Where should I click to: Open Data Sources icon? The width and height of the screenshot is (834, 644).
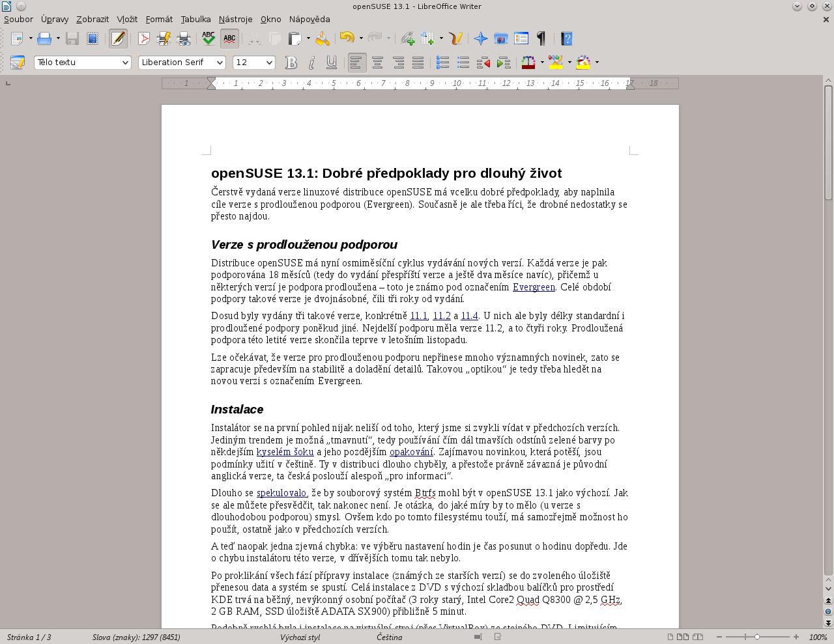pyautogui.click(x=521, y=38)
